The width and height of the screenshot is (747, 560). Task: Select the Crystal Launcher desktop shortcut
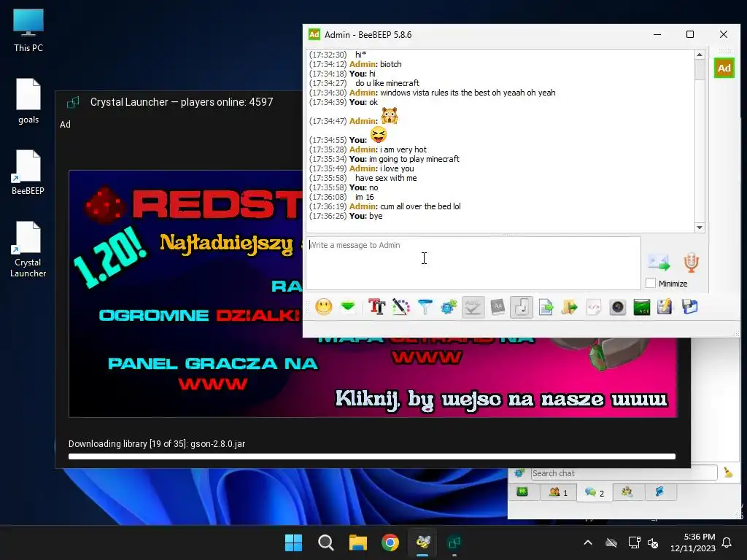[28, 249]
